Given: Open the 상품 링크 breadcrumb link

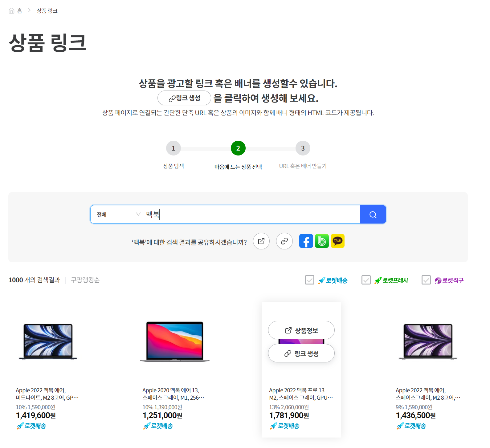Looking at the screenshot, I should [x=47, y=11].
